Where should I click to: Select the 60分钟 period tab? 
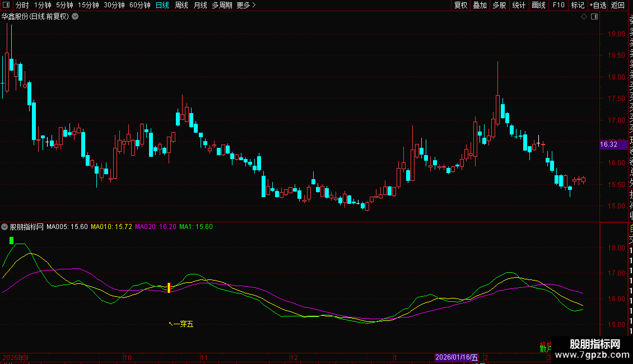point(140,5)
